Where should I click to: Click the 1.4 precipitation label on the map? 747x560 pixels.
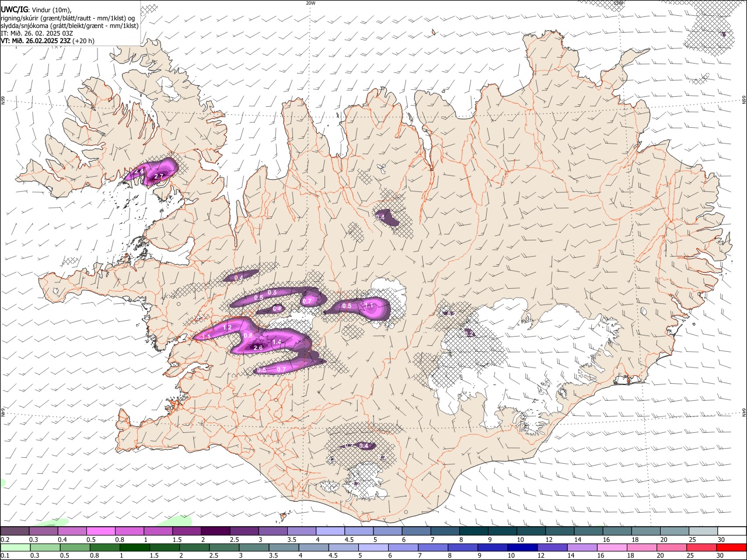coord(277,342)
